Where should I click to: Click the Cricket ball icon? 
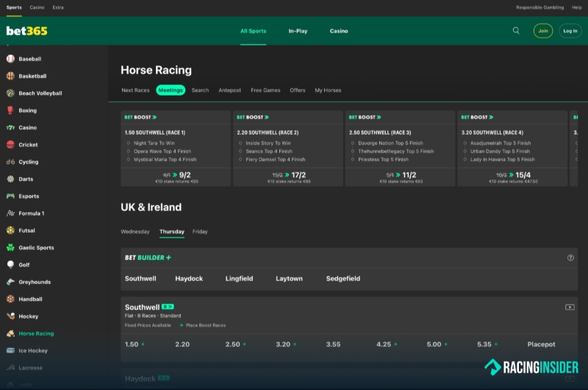coord(10,144)
